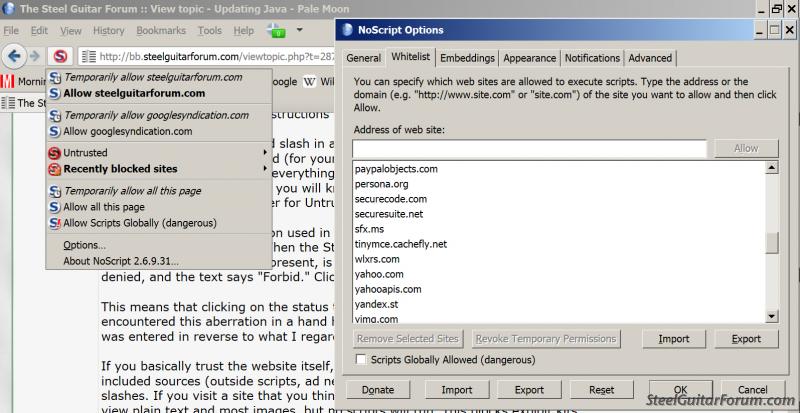Click Export button under whitelist

tap(746, 339)
